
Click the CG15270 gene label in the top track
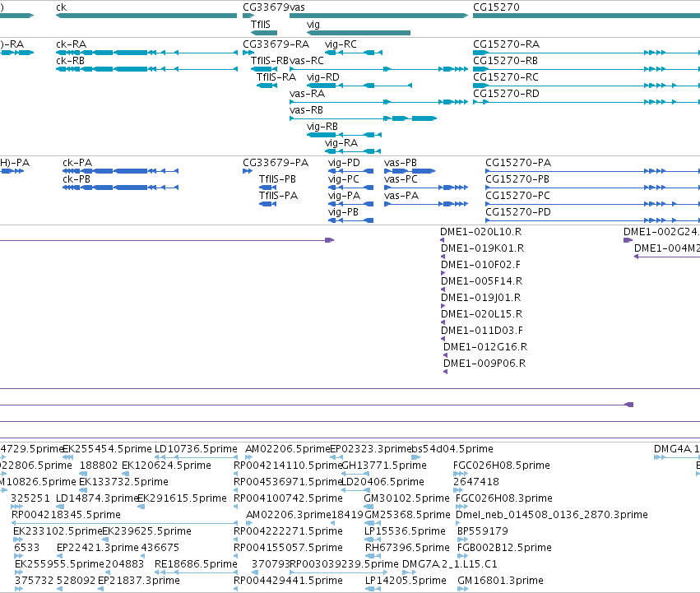(x=496, y=7)
